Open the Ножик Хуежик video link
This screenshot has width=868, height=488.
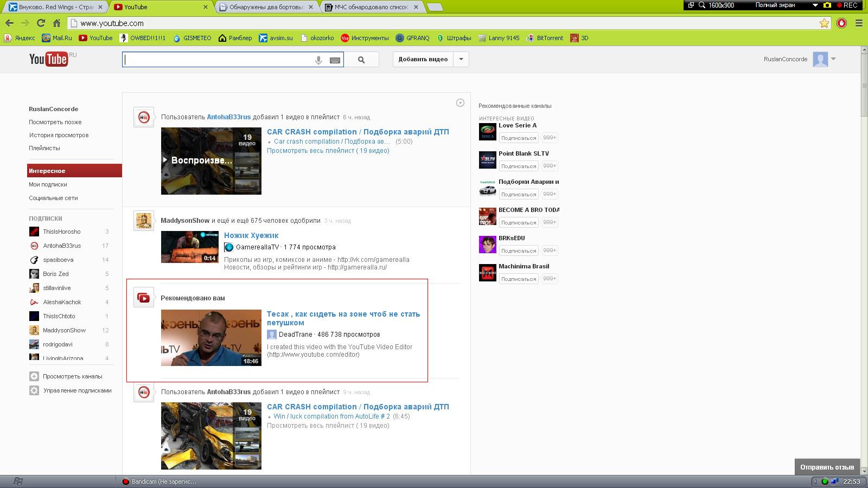pos(251,235)
